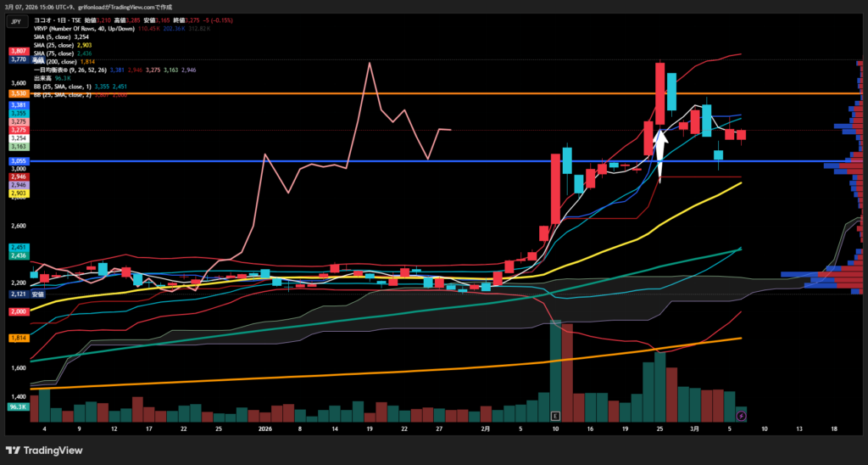Open the JPY currency selector
This screenshot has width=868, height=465.
tap(15, 23)
